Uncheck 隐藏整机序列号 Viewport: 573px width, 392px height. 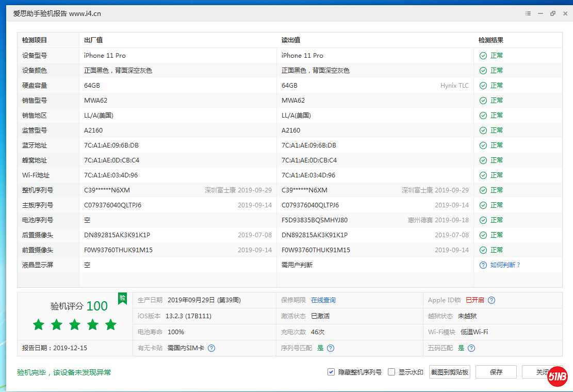coord(331,371)
